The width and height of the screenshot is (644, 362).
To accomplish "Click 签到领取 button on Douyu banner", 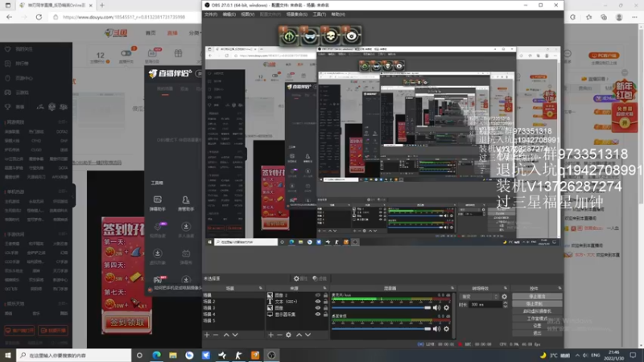I will tap(127, 323).
